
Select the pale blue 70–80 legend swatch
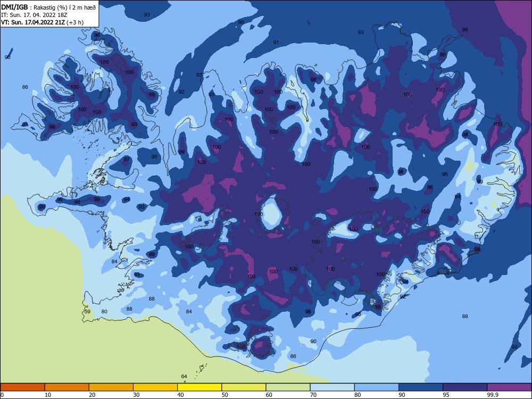click(332, 387)
